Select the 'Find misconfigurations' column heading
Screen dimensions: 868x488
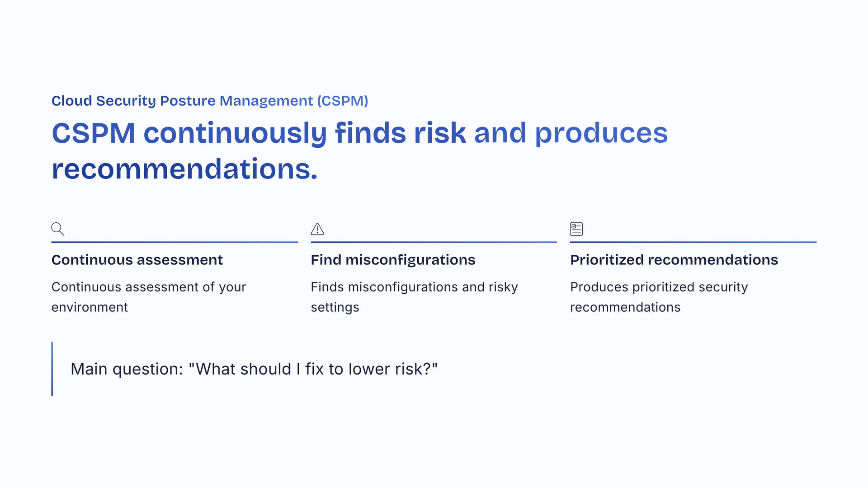393,260
